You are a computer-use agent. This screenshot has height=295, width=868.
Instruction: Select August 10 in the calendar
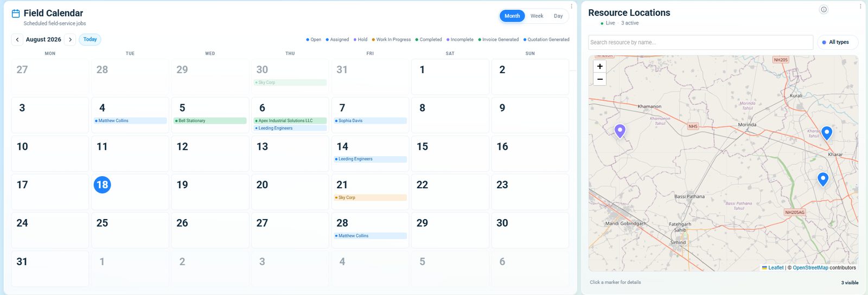50,153
